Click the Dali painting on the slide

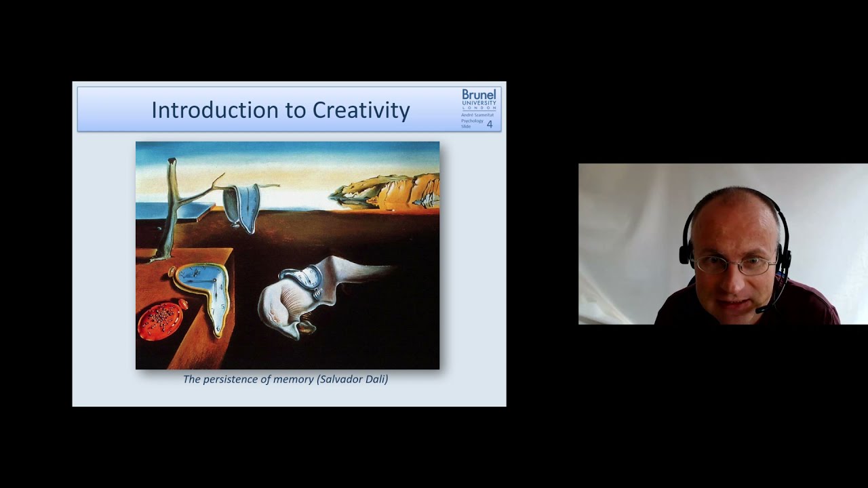point(288,256)
